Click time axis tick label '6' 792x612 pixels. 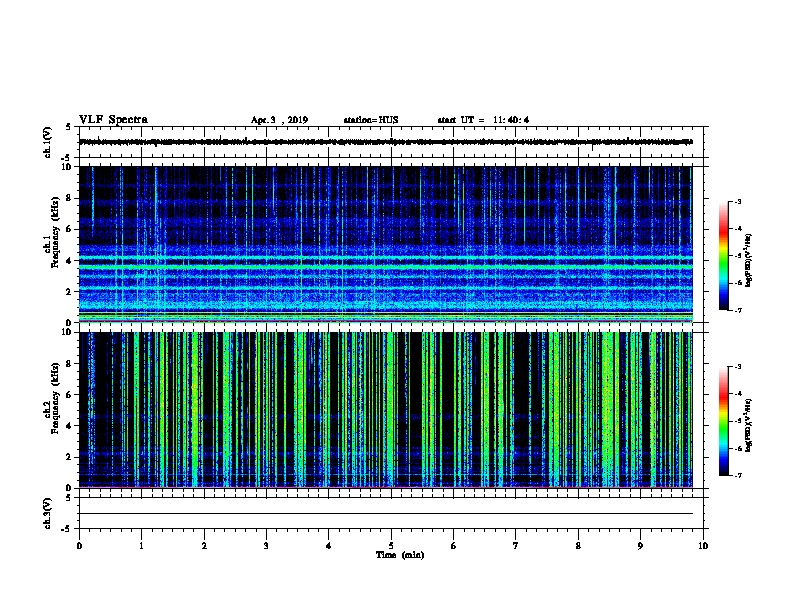pyautogui.click(x=454, y=546)
